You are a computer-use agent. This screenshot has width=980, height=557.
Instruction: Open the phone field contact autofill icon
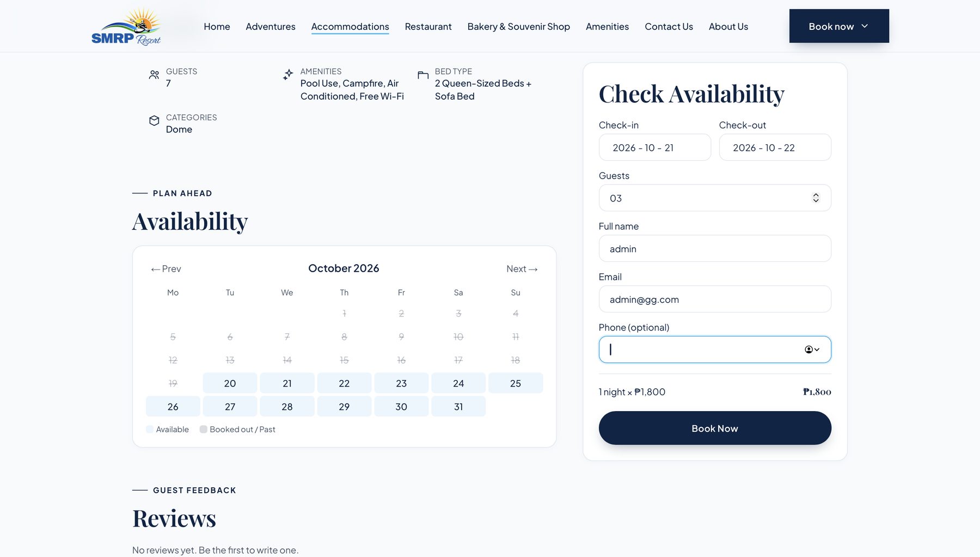(x=812, y=350)
